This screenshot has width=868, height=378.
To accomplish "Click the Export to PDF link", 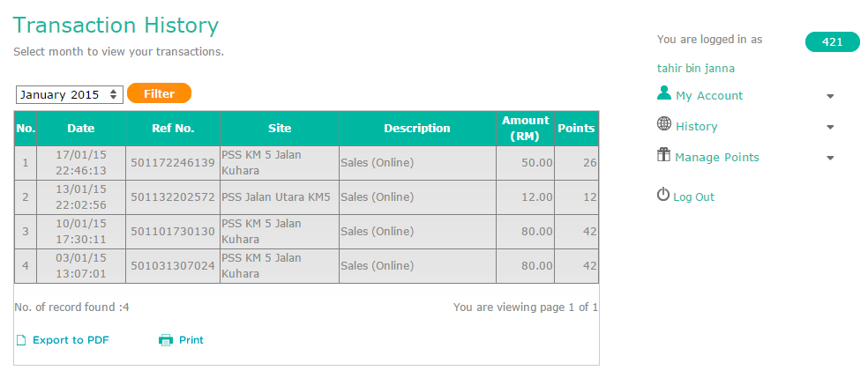I will (71, 340).
